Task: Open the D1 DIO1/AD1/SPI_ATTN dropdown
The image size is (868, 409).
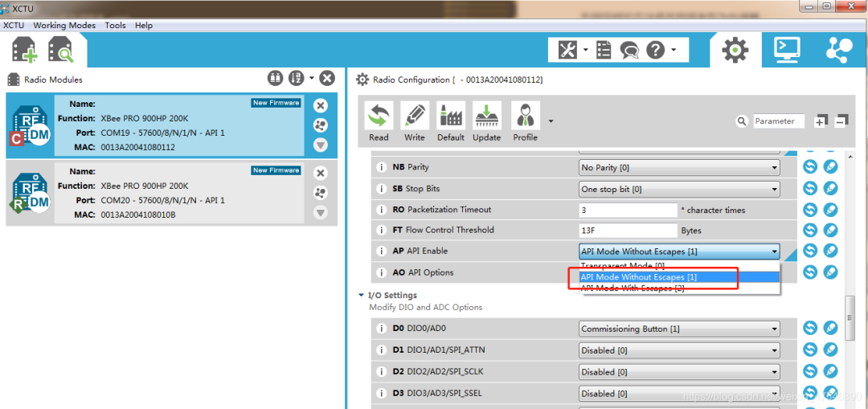Action: coord(679,350)
